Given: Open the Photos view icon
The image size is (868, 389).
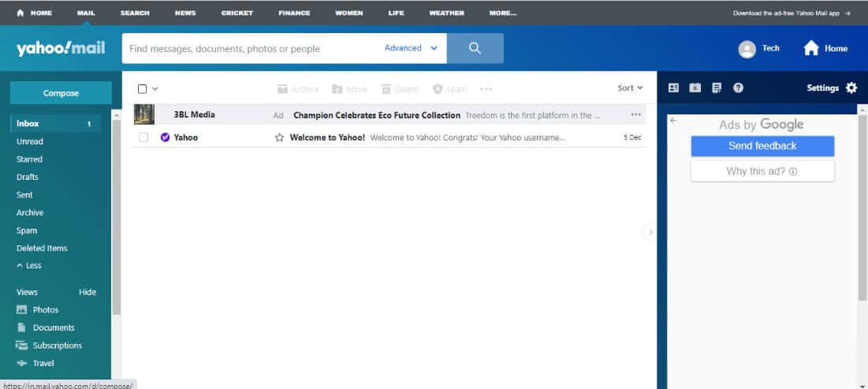Looking at the screenshot, I should [x=21, y=310].
